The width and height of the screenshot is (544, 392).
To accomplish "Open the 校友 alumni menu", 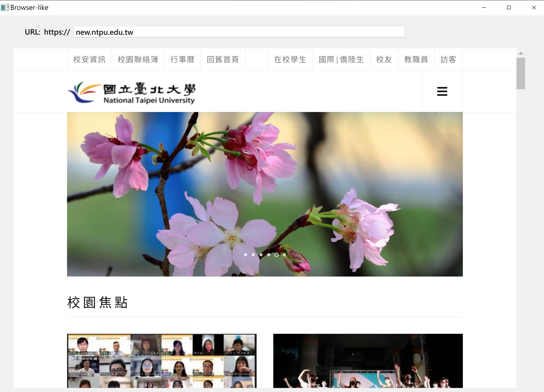I will coord(384,59).
